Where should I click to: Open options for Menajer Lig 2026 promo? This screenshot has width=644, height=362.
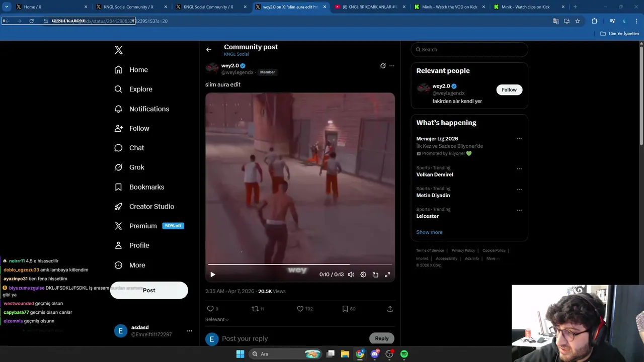pyautogui.click(x=519, y=139)
